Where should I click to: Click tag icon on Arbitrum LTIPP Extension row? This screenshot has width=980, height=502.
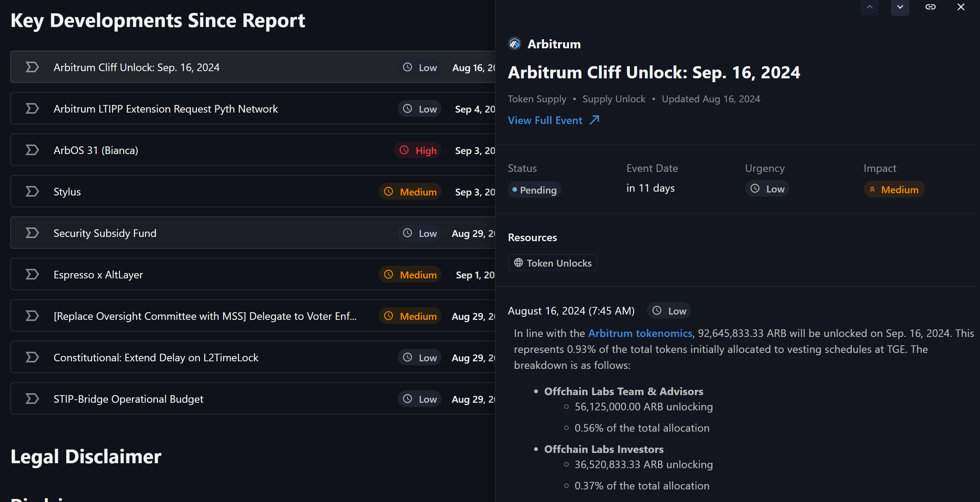pyautogui.click(x=32, y=108)
